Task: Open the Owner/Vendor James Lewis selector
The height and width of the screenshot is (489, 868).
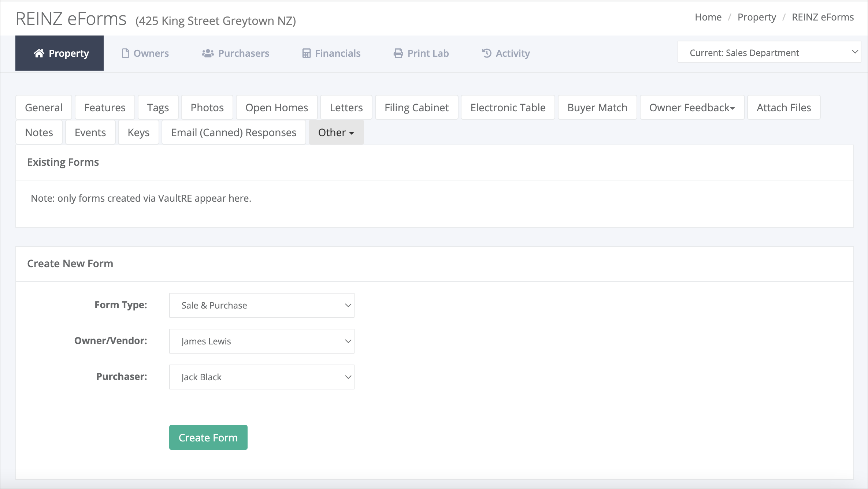Action: pos(261,341)
